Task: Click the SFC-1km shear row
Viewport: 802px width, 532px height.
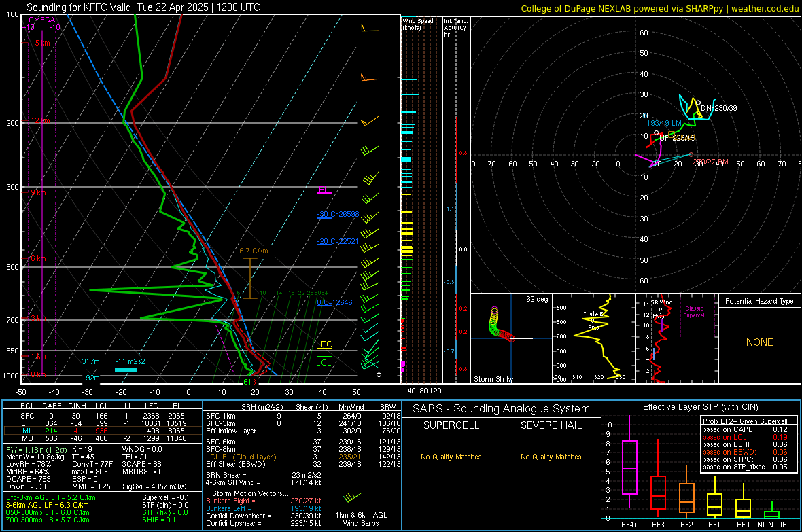Action: (x=303, y=416)
